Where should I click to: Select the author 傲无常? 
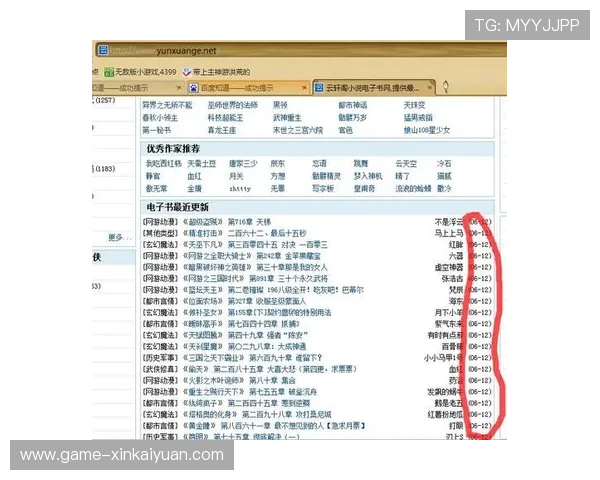[x=157, y=189]
